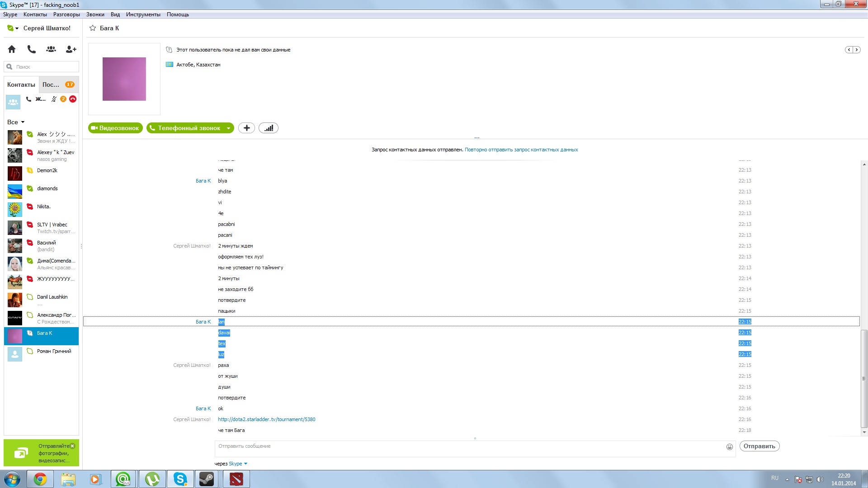This screenshot has height=488, width=868.
Task: Start a phone call with Телефонный звонок
Action: click(185, 128)
